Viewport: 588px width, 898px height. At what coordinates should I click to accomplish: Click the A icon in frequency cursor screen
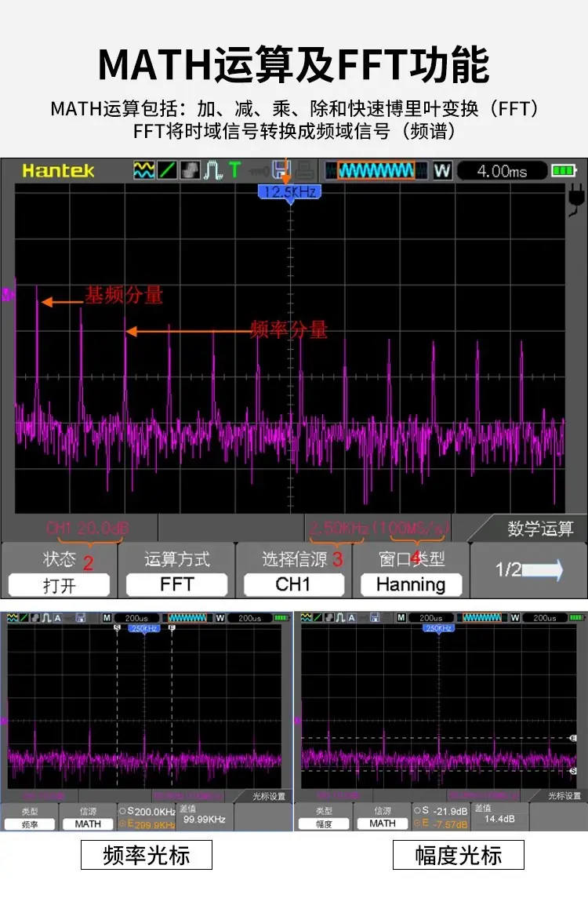click(57, 618)
